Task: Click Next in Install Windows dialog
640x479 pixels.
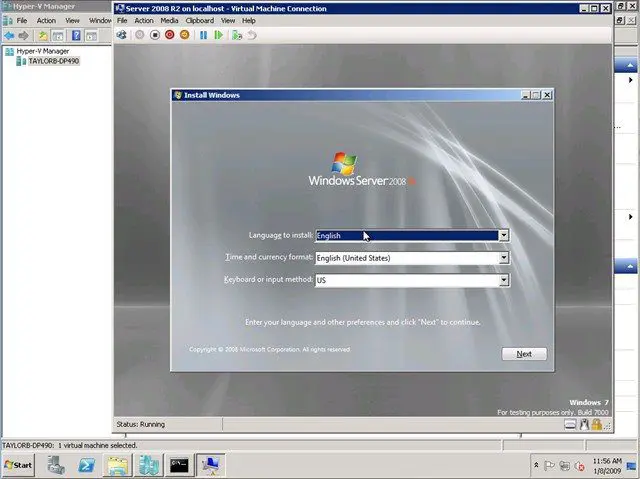Action: click(x=524, y=354)
